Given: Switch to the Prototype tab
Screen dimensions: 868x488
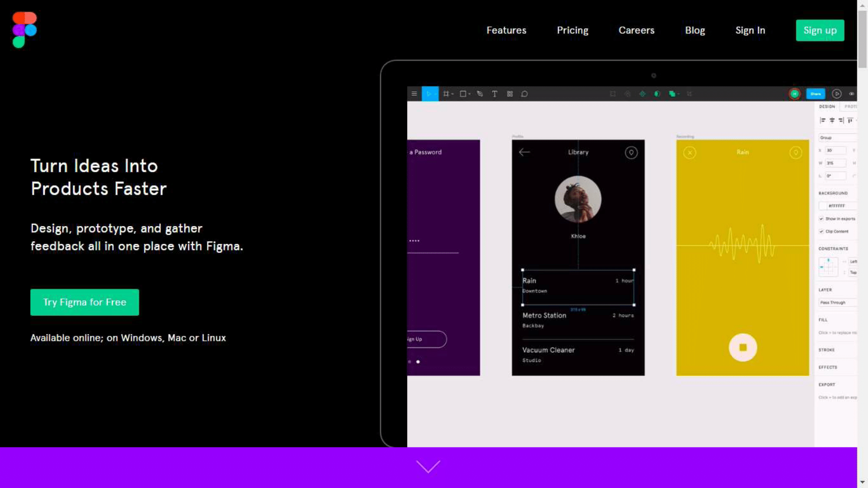Looking at the screenshot, I should [x=850, y=106].
